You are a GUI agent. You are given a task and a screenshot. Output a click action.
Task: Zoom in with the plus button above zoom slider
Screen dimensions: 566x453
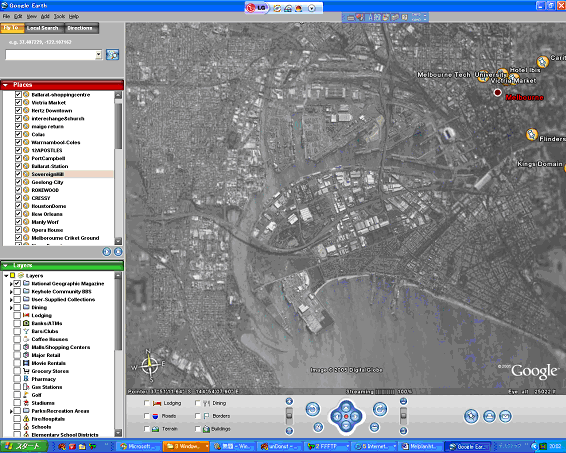(x=289, y=401)
